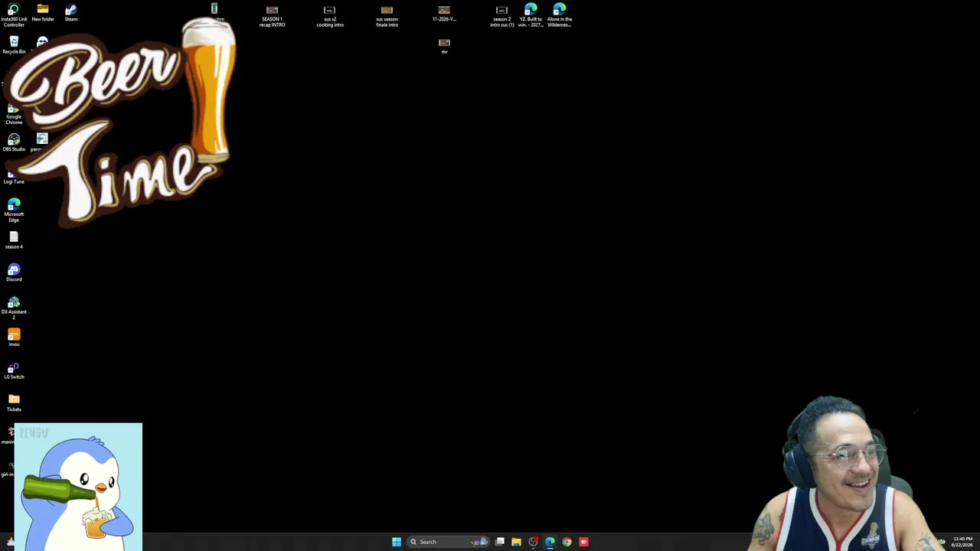Screen dimensions: 980x551
Task: Open the Windows Start menu
Action: coord(397,542)
